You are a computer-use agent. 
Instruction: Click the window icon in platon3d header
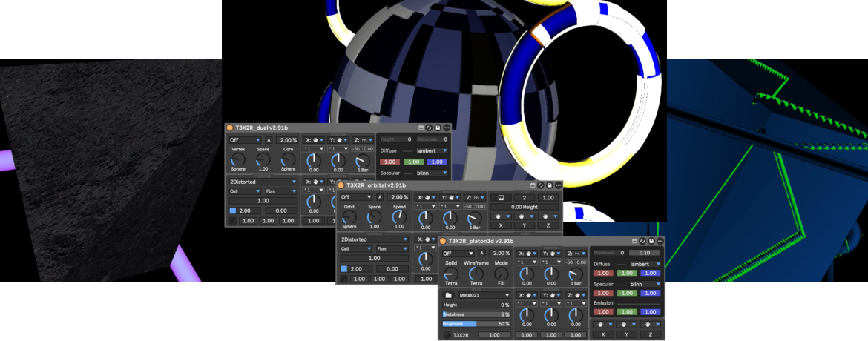(x=634, y=241)
